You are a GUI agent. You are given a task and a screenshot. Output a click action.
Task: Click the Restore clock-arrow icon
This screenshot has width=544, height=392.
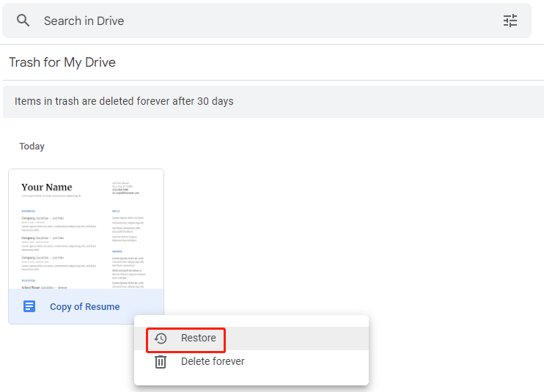click(161, 339)
